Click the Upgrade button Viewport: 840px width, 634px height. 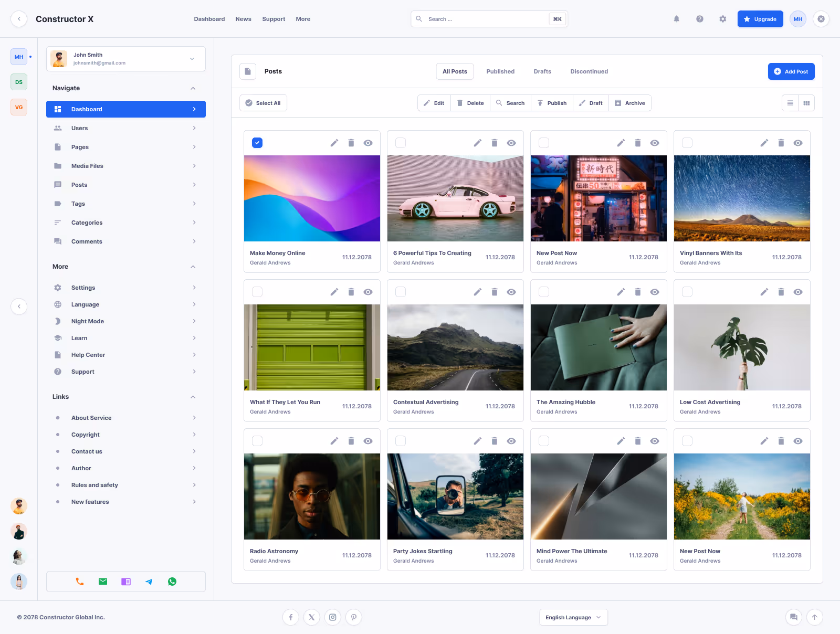point(760,19)
